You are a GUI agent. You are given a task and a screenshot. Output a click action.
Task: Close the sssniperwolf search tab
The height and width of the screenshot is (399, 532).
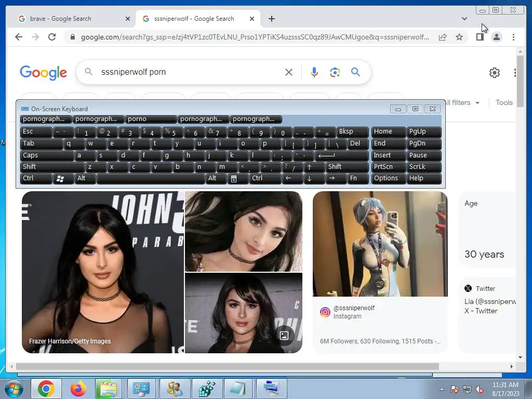252,19
